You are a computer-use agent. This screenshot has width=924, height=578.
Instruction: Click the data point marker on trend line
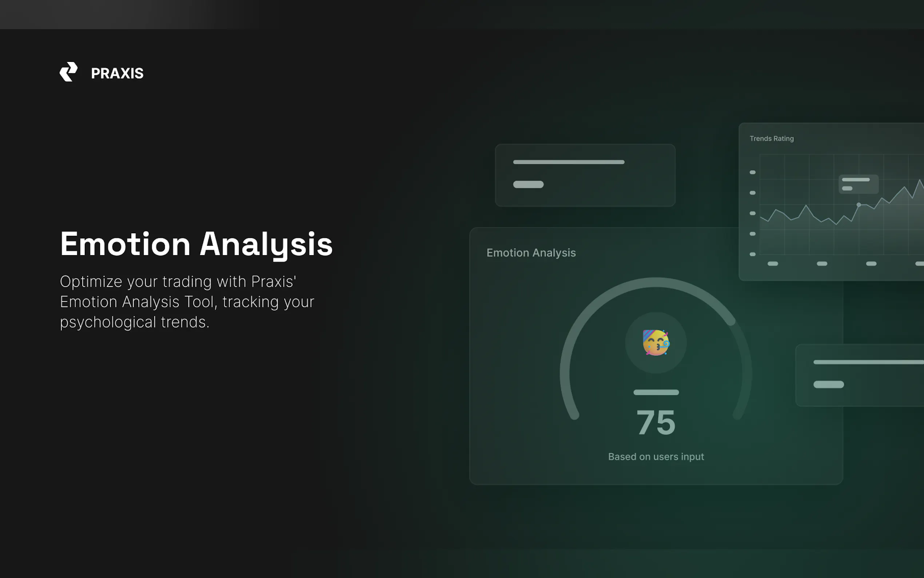(x=859, y=205)
